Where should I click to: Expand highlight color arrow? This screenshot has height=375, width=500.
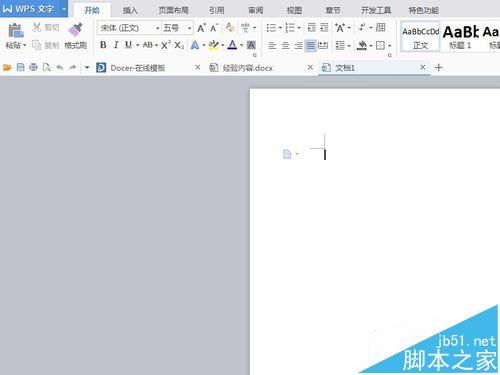point(223,45)
